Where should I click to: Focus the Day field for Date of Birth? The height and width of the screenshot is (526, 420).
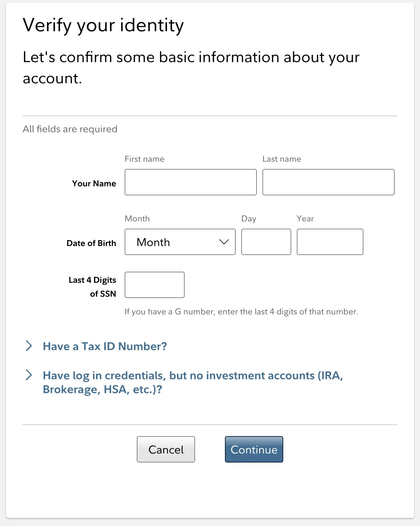pyautogui.click(x=266, y=242)
